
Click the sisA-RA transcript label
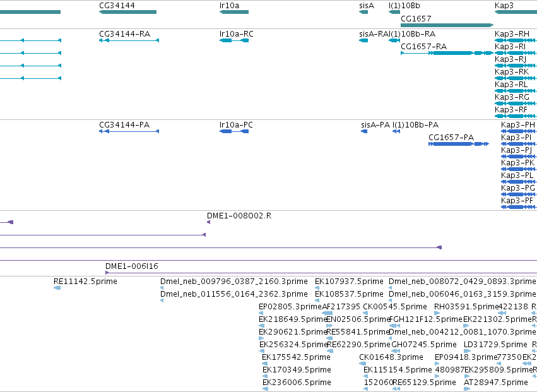[x=372, y=34]
